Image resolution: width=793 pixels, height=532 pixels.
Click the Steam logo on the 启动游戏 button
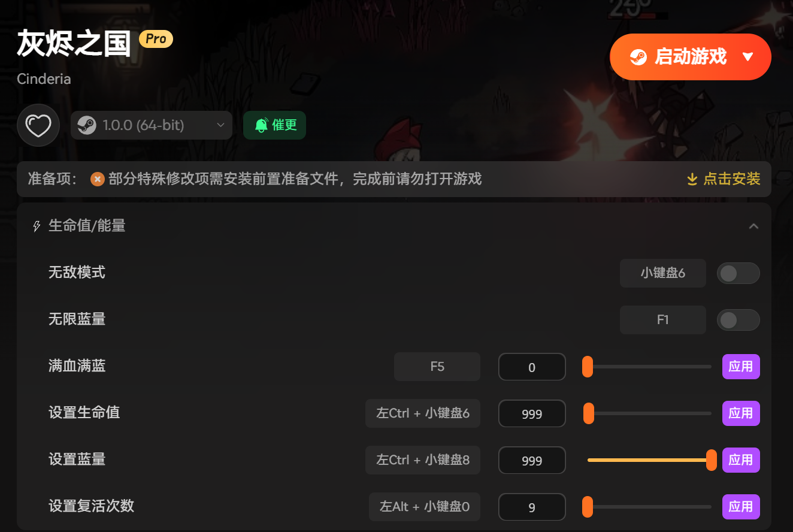638,57
